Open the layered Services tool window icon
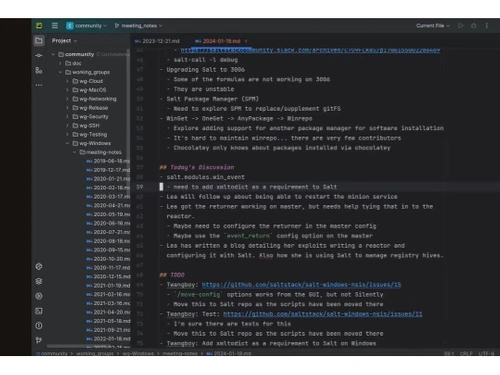This screenshot has width=500, height=375. coord(39,281)
